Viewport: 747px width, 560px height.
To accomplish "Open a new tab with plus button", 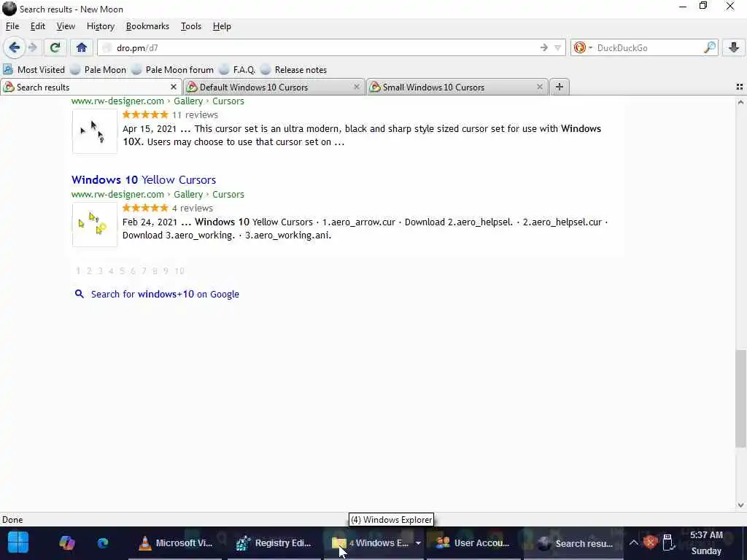I will 560,87.
